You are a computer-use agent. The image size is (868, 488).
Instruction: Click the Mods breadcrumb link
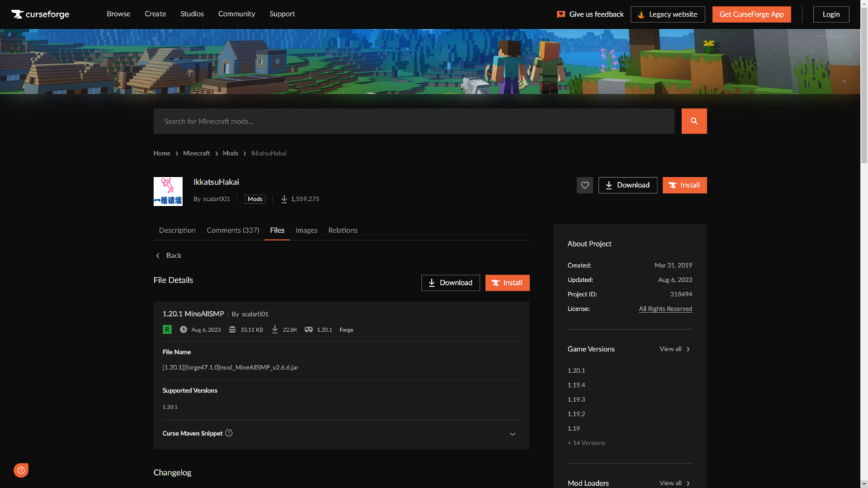pos(231,153)
